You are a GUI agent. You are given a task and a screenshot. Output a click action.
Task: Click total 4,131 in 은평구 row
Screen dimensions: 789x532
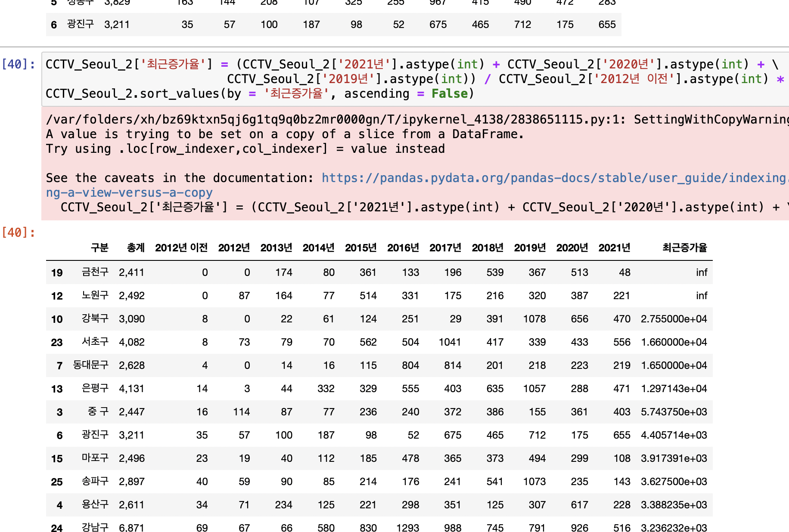point(132,389)
